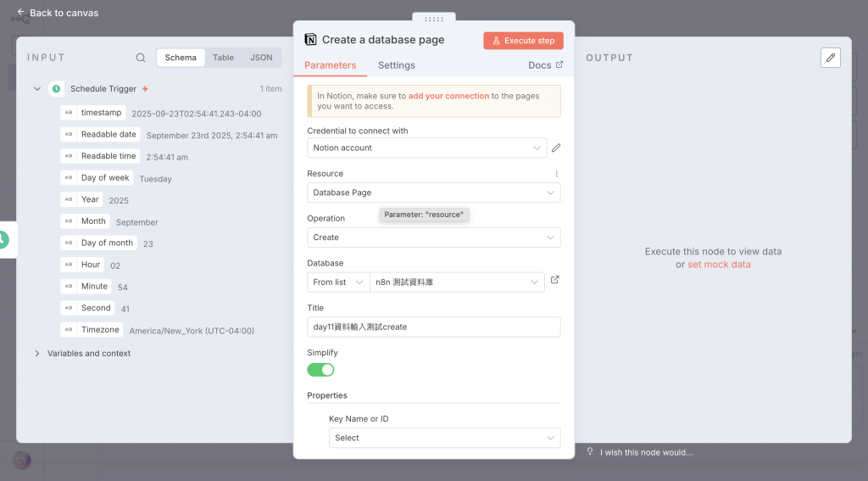This screenshot has width=868, height=481.
Task: Toggle the Simplify switch off
Action: 320,370
